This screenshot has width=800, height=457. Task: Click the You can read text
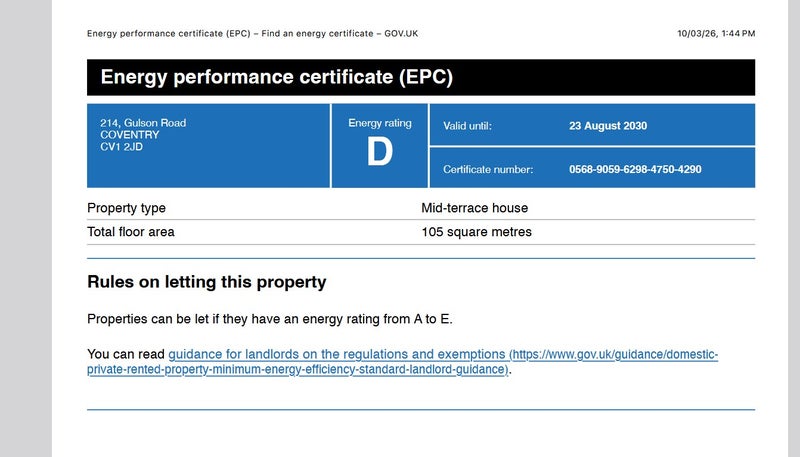126,355
